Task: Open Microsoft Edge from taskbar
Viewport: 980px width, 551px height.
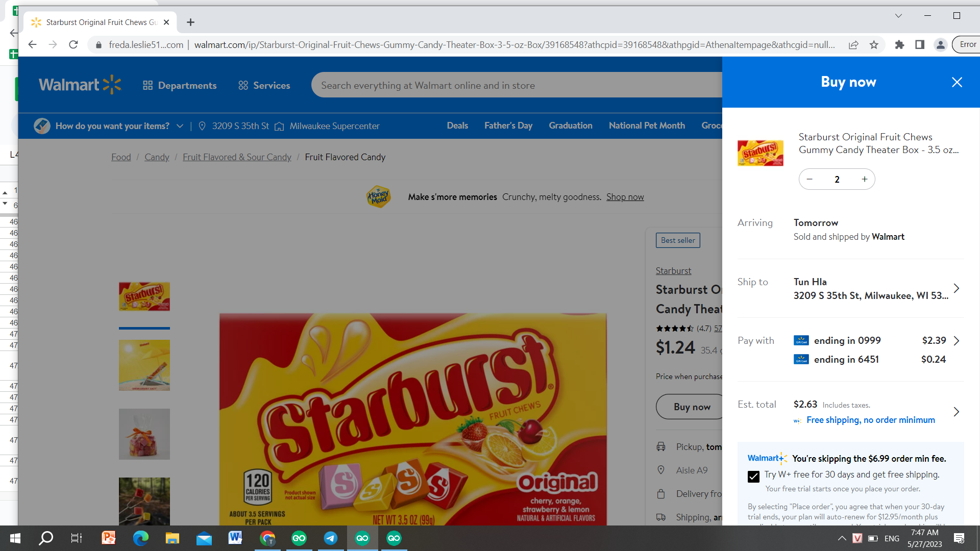Action: 140,538
